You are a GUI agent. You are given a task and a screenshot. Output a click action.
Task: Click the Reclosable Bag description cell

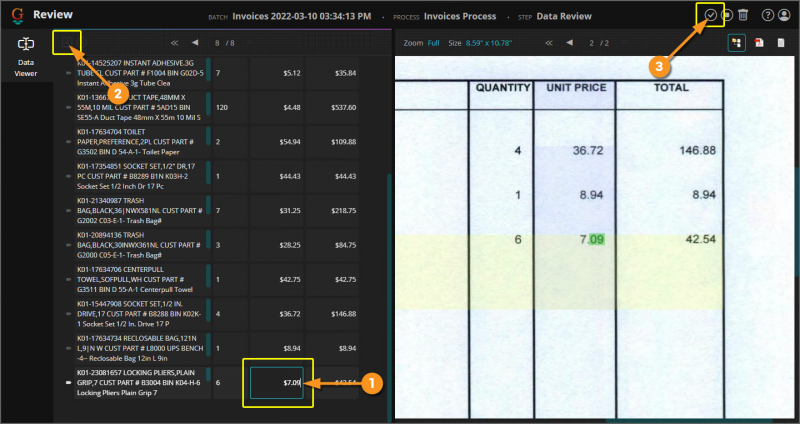(x=142, y=348)
